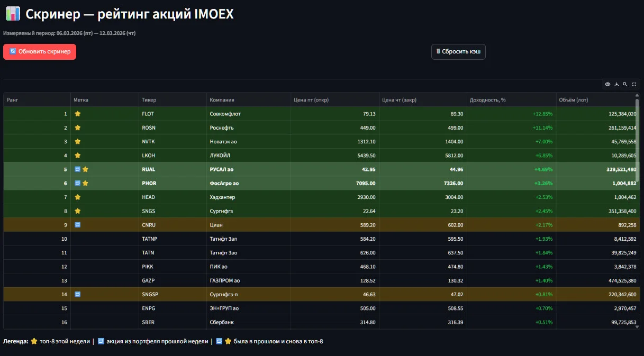Select the +12.85% return cell
Viewport: 644px width, 356px height.
tap(511, 114)
